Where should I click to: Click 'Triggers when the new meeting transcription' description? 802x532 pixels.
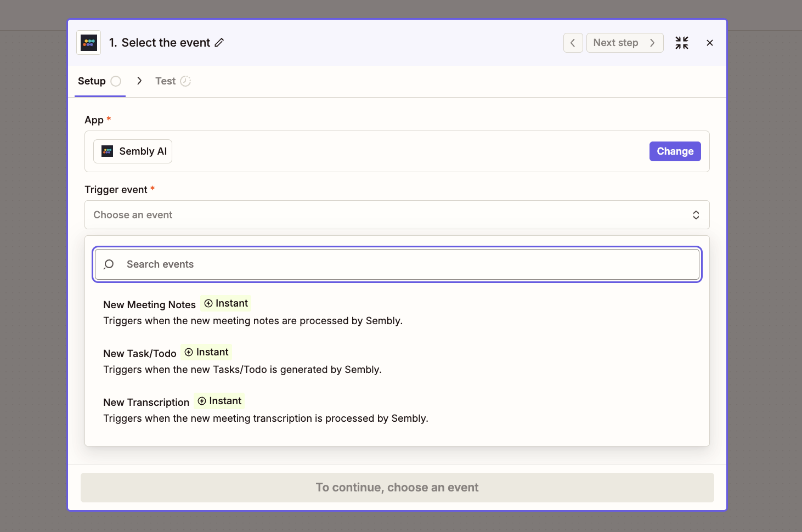point(266,418)
